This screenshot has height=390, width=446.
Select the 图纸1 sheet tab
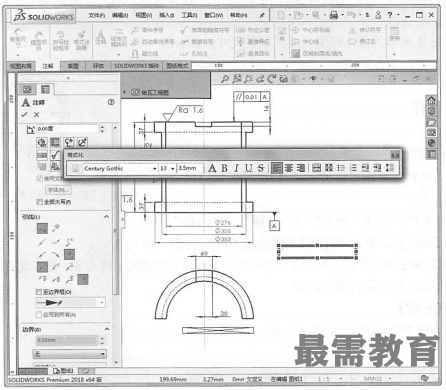[x=64, y=371]
